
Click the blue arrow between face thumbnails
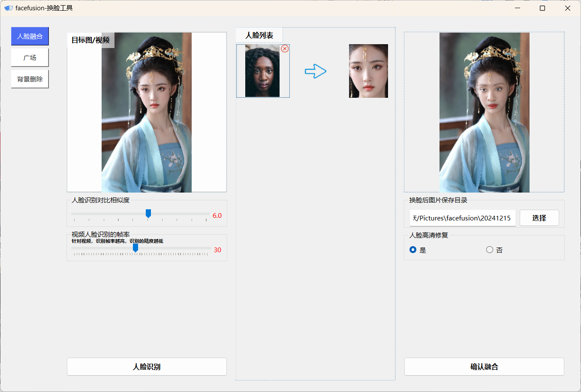click(x=316, y=71)
